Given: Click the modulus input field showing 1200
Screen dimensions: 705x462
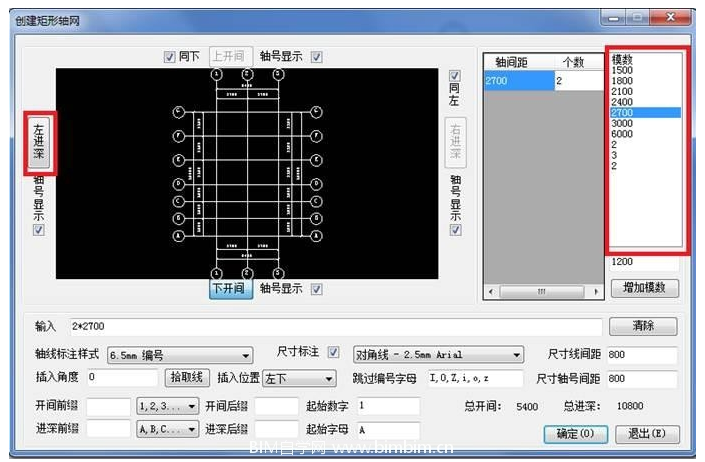Looking at the screenshot, I should 644,262.
